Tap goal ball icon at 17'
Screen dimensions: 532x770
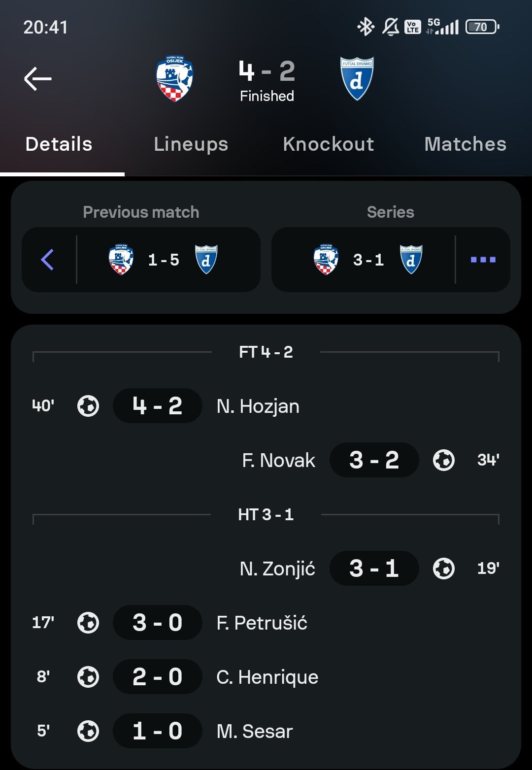pyautogui.click(x=88, y=623)
